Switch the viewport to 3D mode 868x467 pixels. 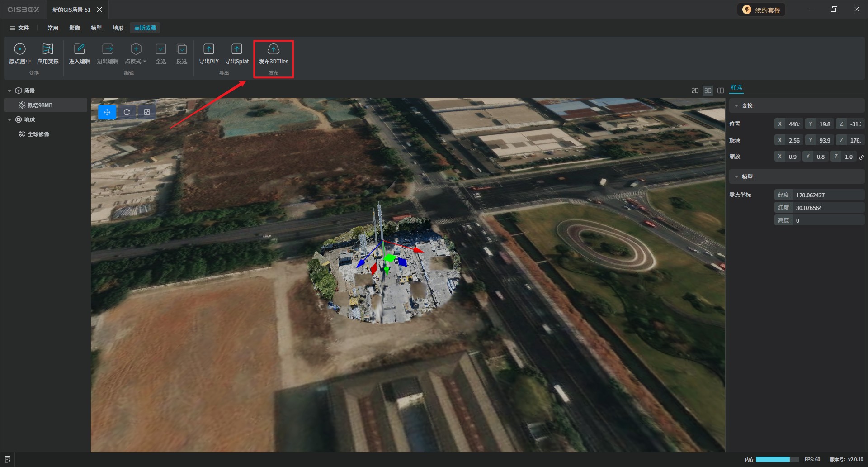pyautogui.click(x=708, y=91)
